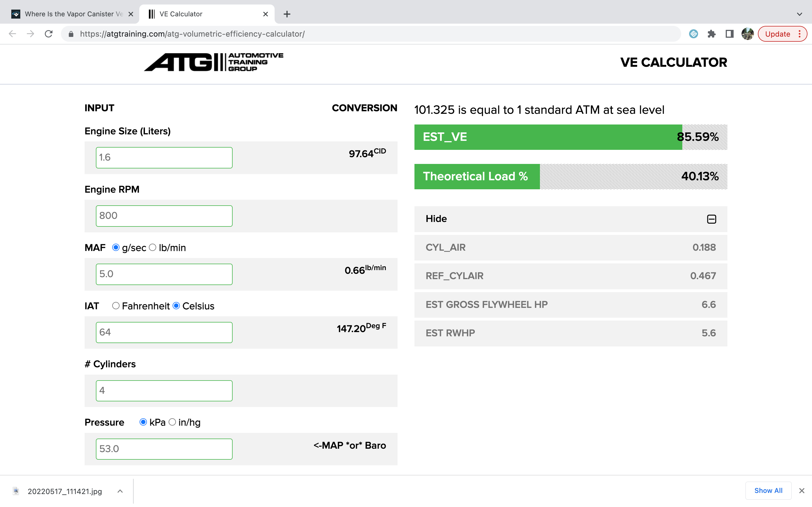Image resolution: width=812 pixels, height=507 pixels.
Task: Click Show All downloads button
Action: pos(768,491)
